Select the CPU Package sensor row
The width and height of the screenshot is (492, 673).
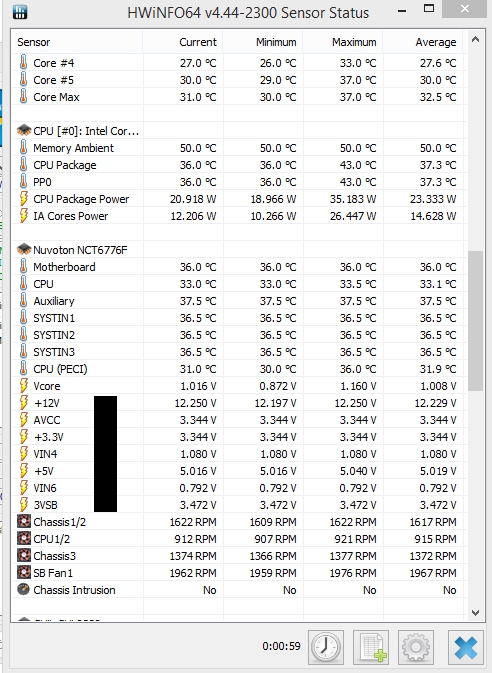(237, 165)
